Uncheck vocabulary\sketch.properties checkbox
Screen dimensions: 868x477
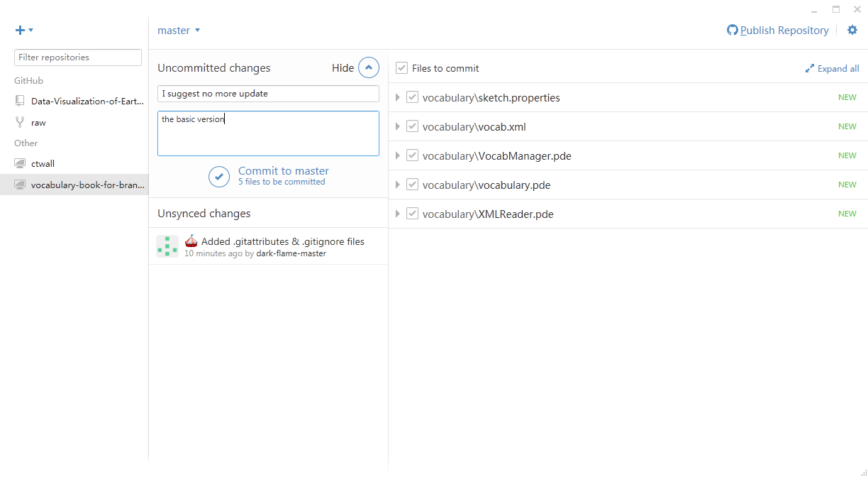[x=412, y=97]
